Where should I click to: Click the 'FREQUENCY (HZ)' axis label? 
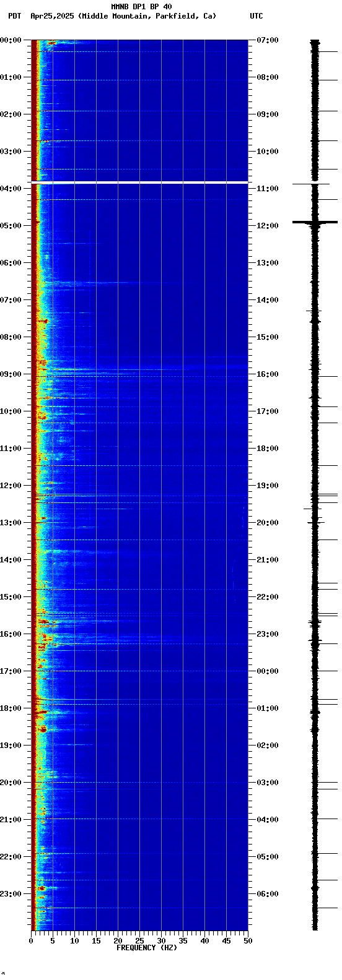147,948
